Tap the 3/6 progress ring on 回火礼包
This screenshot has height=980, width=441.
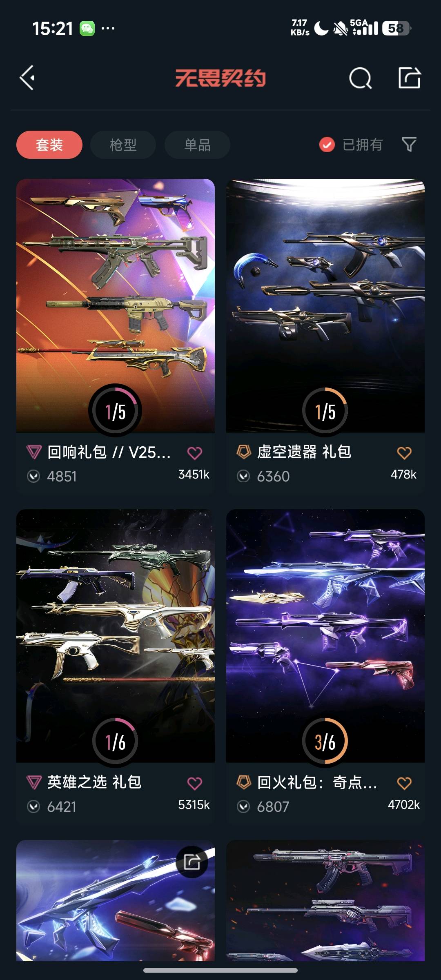pyautogui.click(x=325, y=741)
